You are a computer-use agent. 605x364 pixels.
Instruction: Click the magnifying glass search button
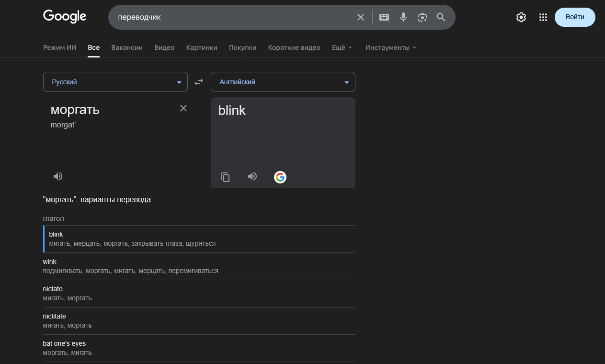pyautogui.click(x=441, y=17)
